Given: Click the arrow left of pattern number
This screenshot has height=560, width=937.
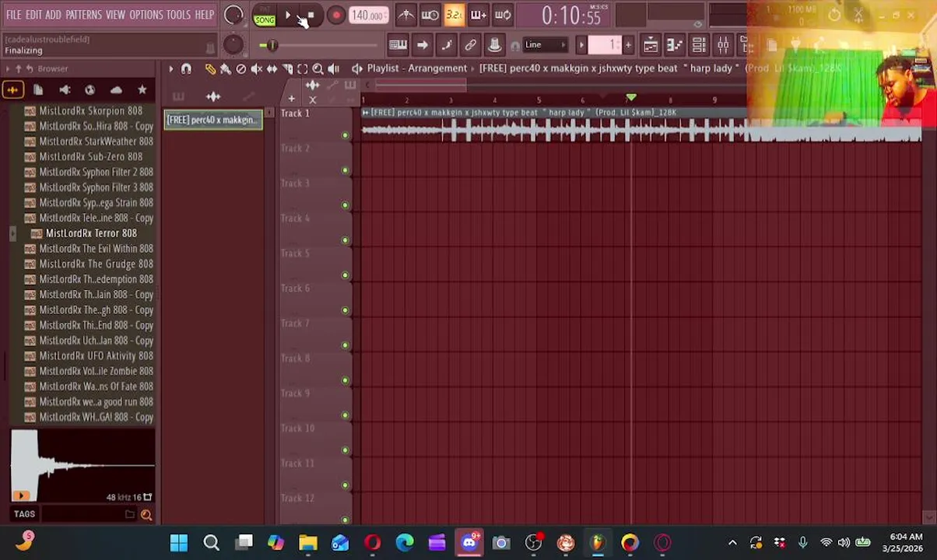Looking at the screenshot, I should [581, 45].
